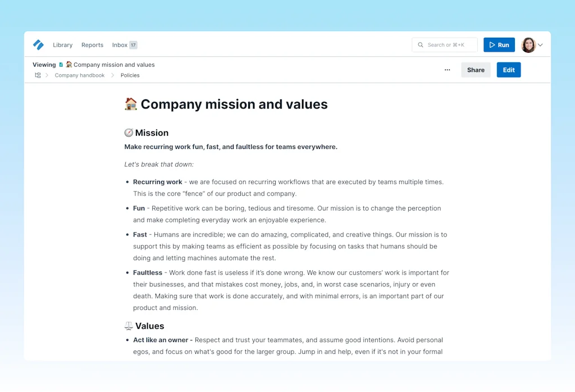The height and width of the screenshot is (392, 575).
Task: Open the Inbox with 17 items
Action: [120, 45]
